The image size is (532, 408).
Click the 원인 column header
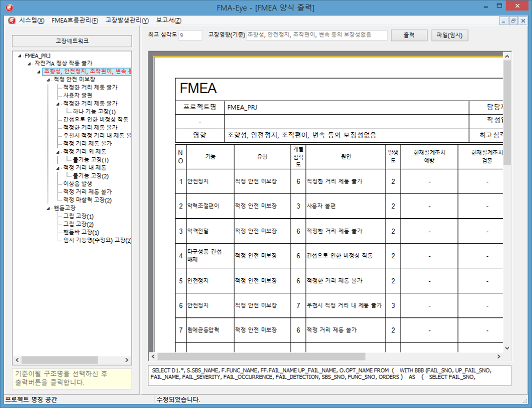click(x=345, y=157)
